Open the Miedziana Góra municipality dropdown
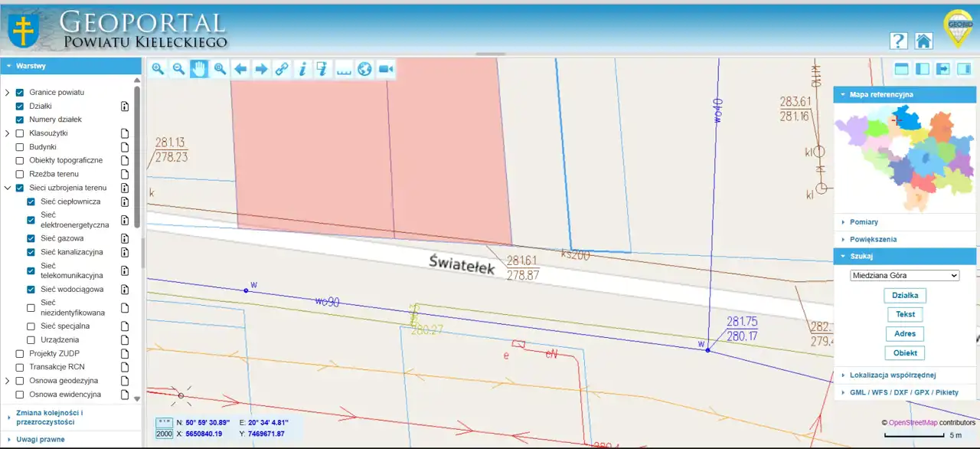The width and height of the screenshot is (980, 449). click(904, 275)
